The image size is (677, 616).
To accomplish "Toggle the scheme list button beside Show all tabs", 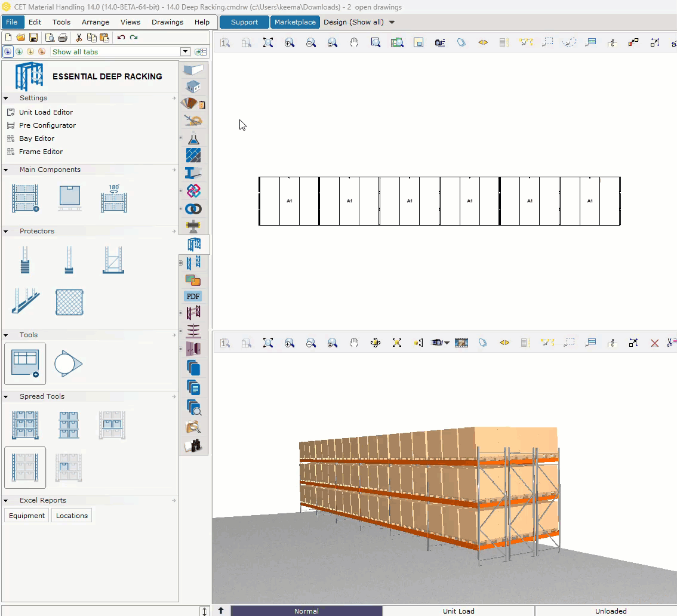I will point(201,52).
